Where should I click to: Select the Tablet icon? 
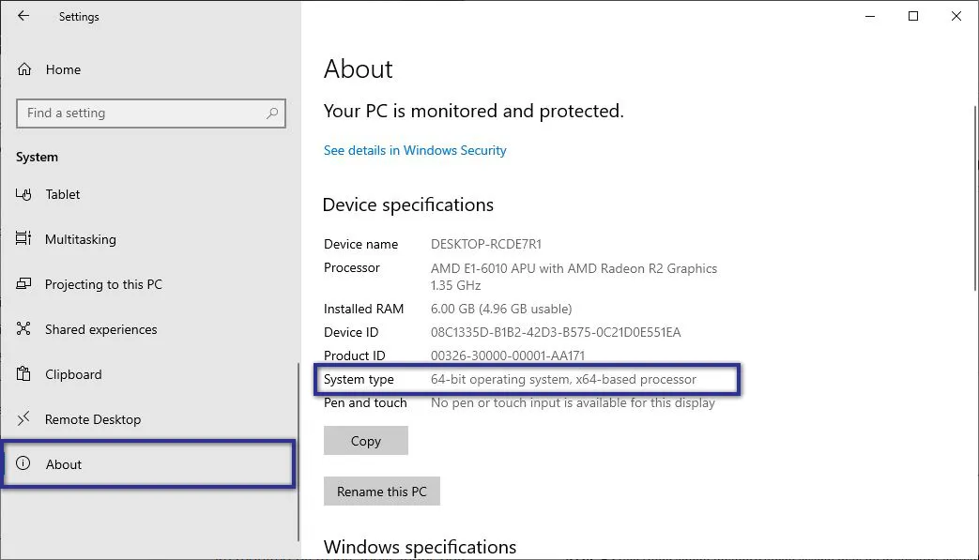pos(24,194)
